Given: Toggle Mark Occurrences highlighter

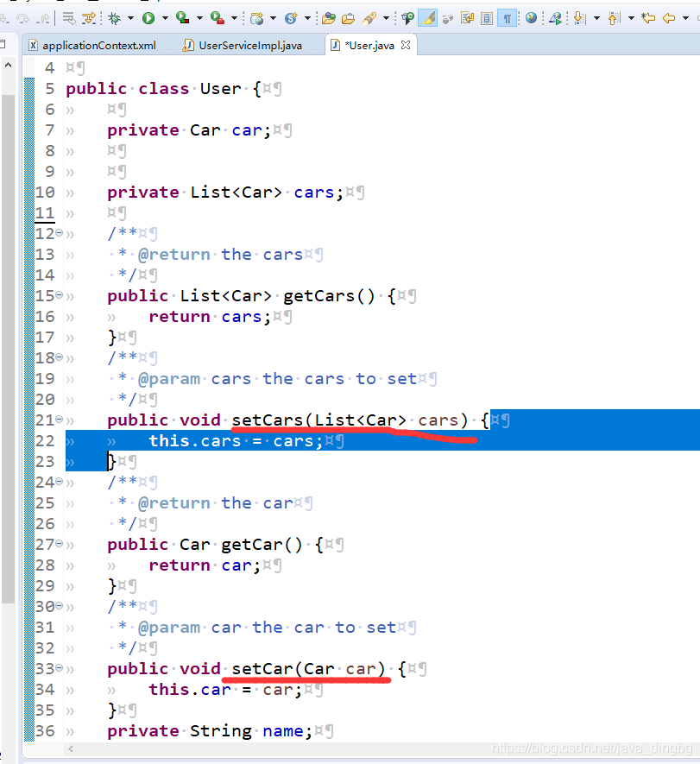Looking at the screenshot, I should (428, 18).
